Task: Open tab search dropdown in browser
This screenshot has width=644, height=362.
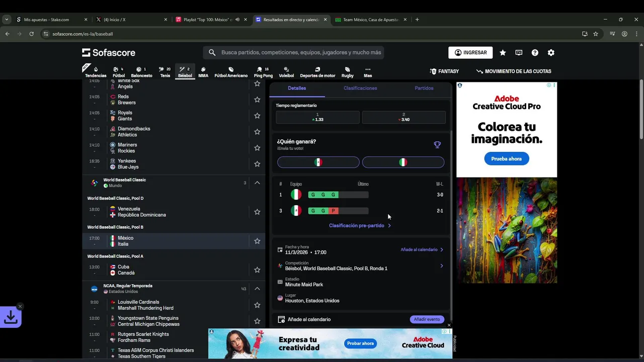Action: (x=7, y=20)
